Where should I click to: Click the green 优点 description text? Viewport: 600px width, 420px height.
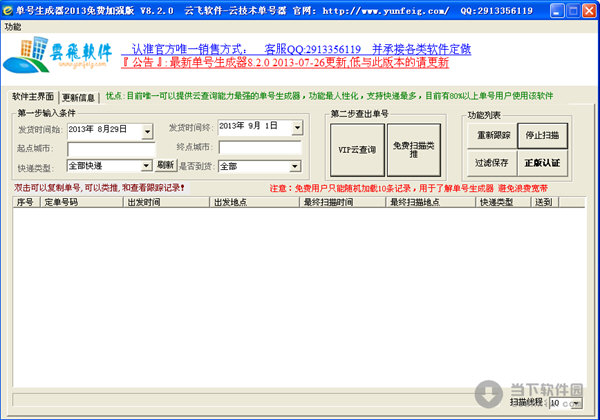pyautogui.click(x=329, y=96)
